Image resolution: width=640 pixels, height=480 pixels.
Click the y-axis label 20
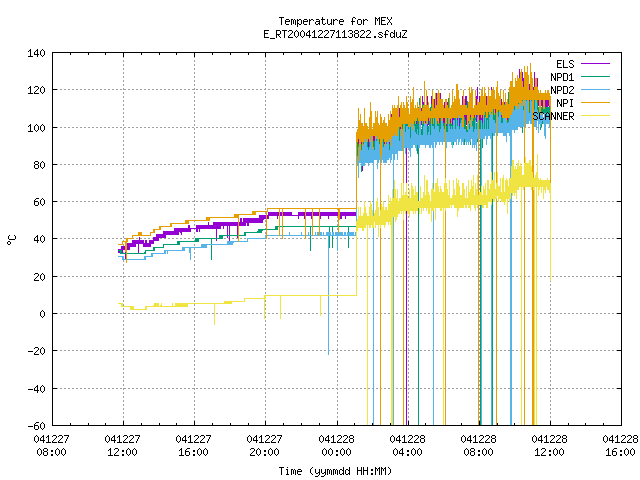click(39, 277)
